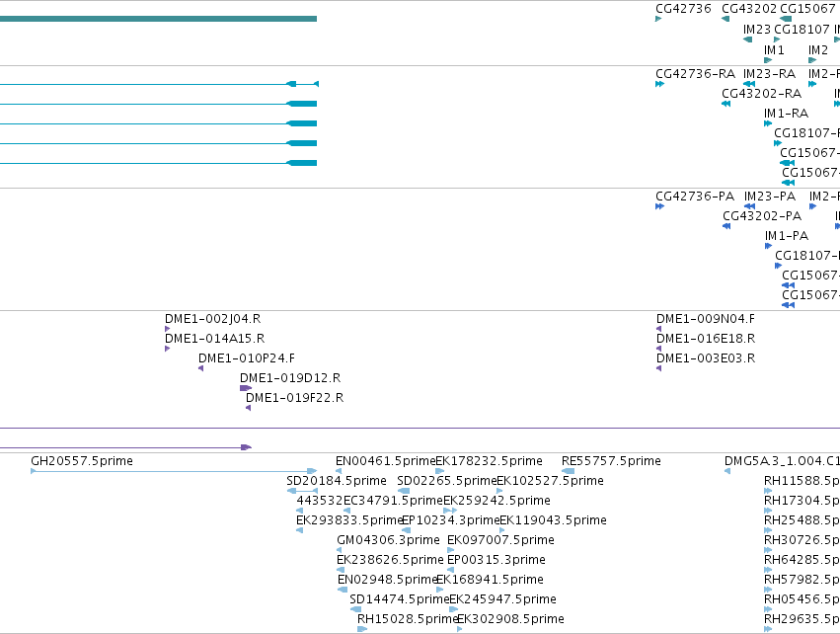
Task: Click feature DME1-016E18.R
Action: click(x=706, y=340)
